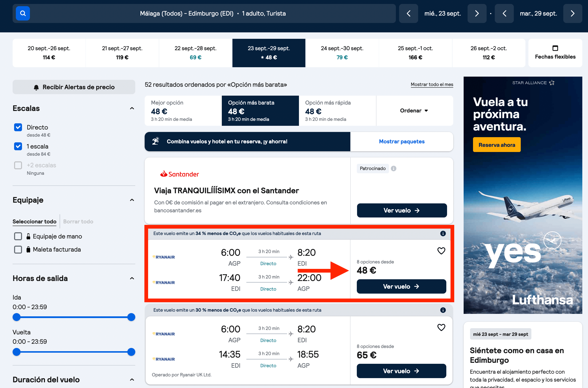Click the Santander logo
Screen dimensions: 588x388
180,174
